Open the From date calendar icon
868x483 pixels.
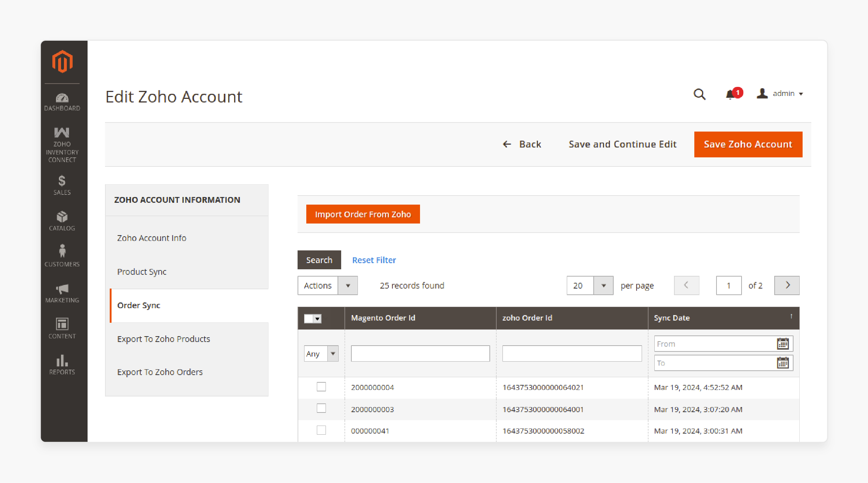(x=783, y=343)
